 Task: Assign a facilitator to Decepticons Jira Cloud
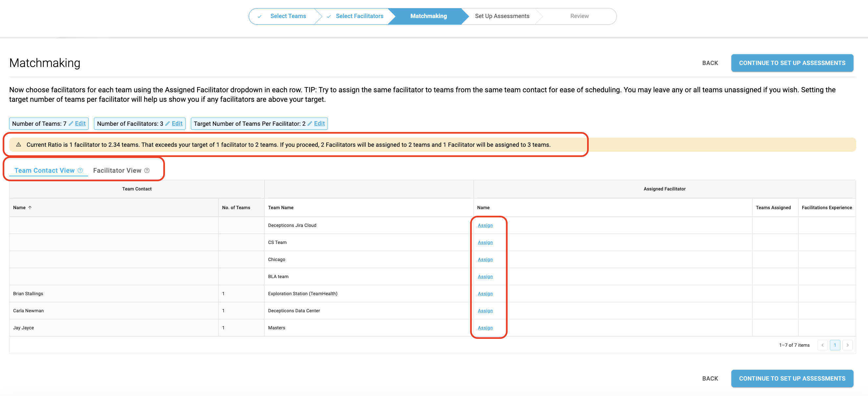click(x=485, y=225)
